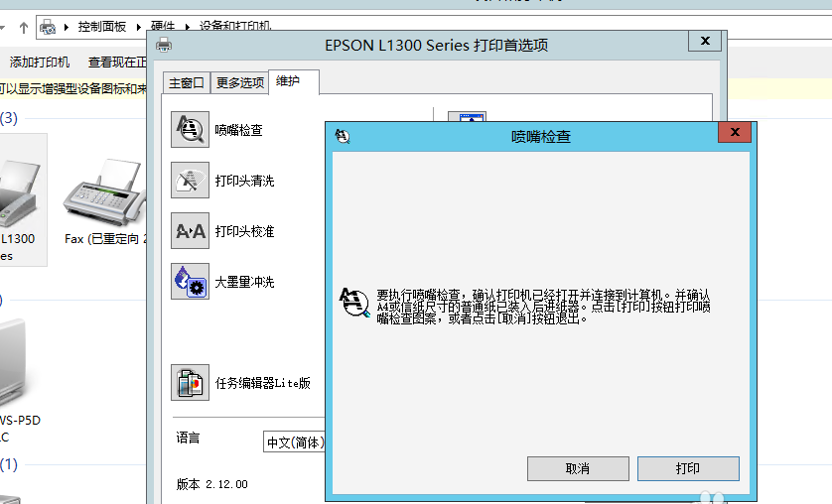832x504 pixels.
Task: Click the 打印 button in nozzle check dialog
Action: click(688, 468)
